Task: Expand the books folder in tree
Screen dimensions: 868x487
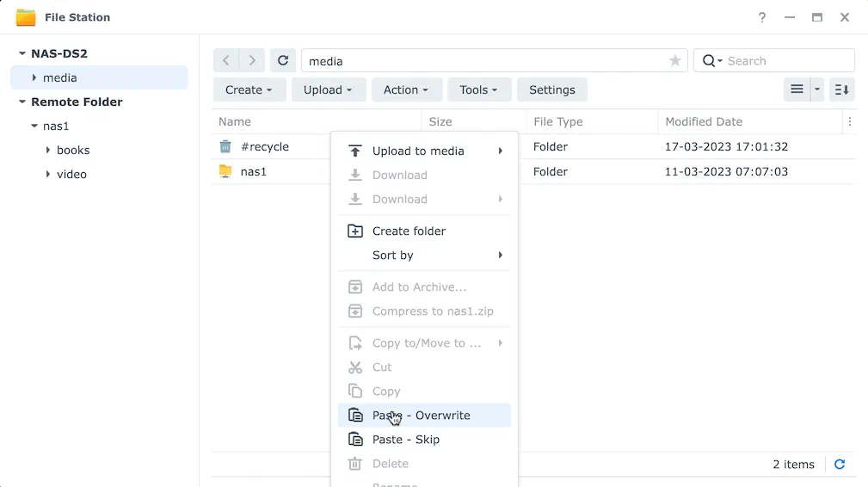Action: click(47, 150)
